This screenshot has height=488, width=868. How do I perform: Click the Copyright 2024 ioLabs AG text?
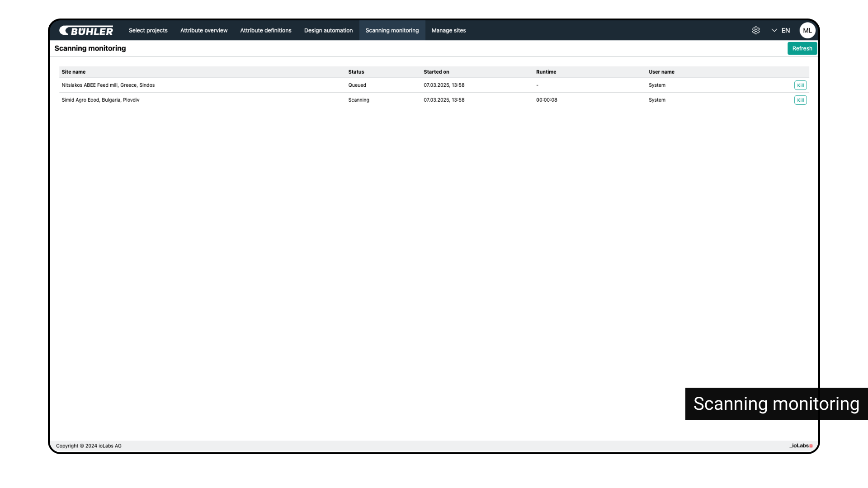89,446
